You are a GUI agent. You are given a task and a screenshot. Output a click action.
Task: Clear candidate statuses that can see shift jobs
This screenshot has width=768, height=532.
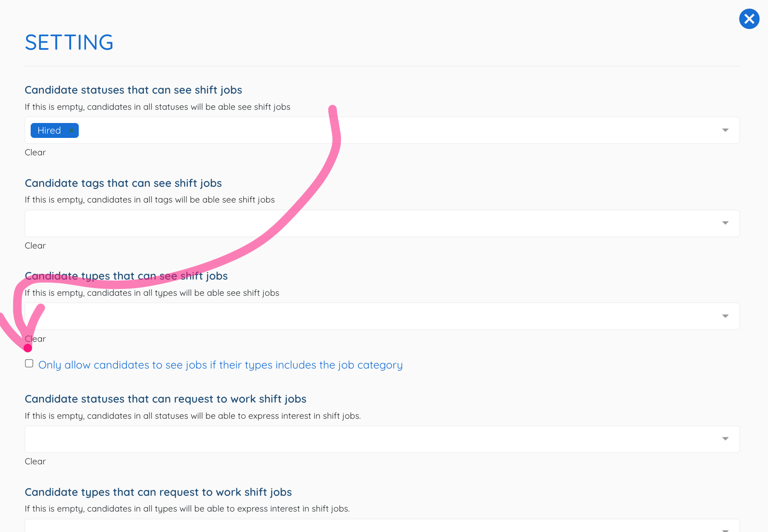pyautogui.click(x=35, y=152)
